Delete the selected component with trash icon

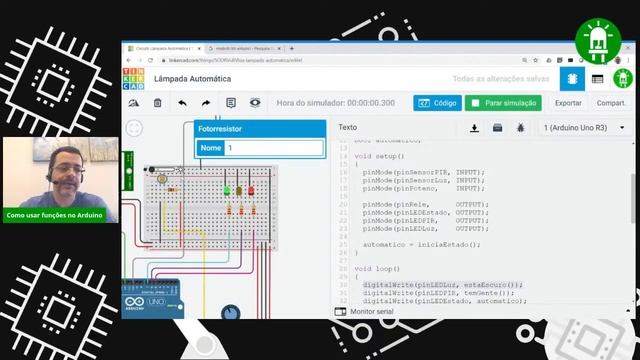(158, 103)
